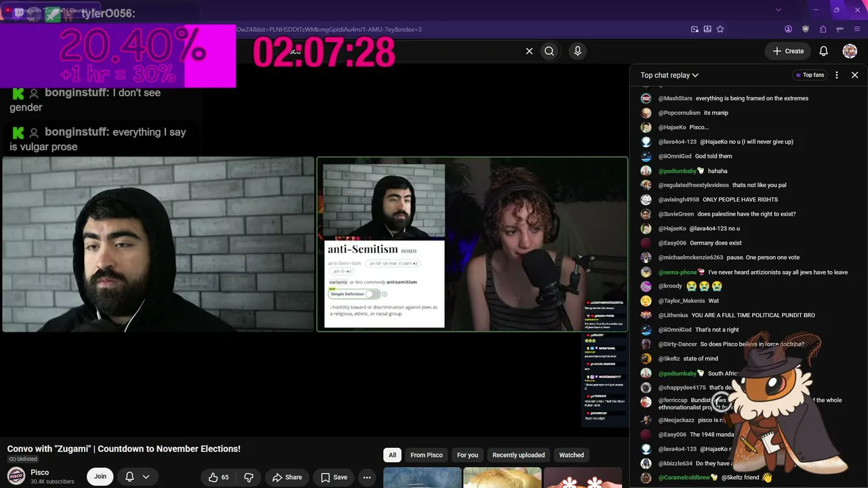Click chat author @kbizzle634
868x488 pixels.
point(675,464)
